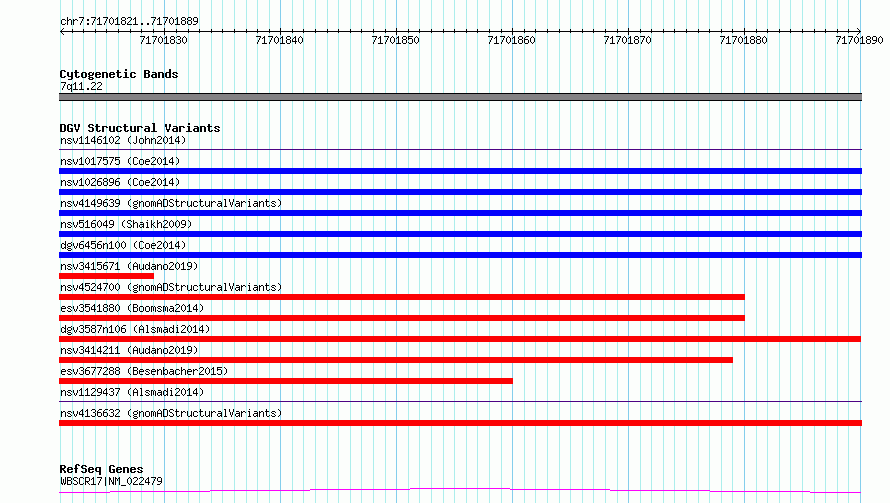Click the thin purple line under nsv1129437

click(x=460, y=401)
